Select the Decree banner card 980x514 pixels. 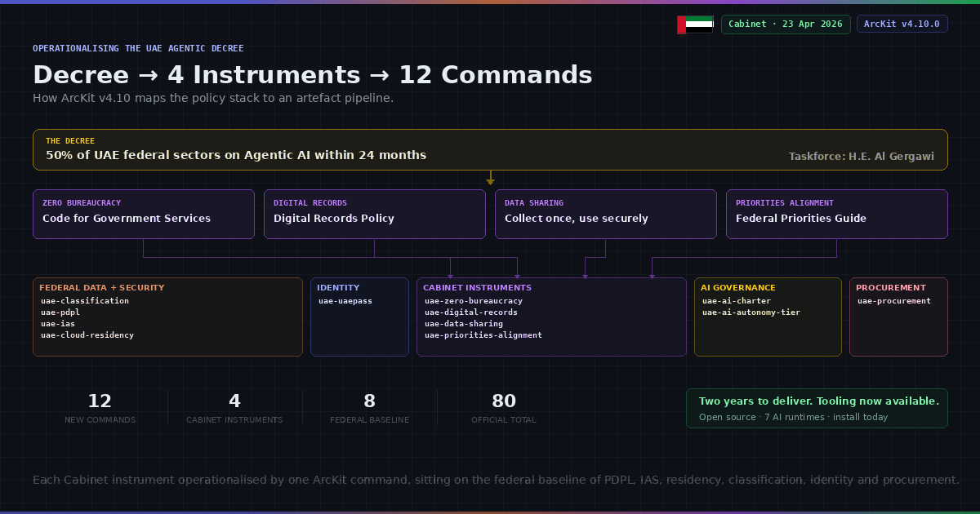[490, 149]
